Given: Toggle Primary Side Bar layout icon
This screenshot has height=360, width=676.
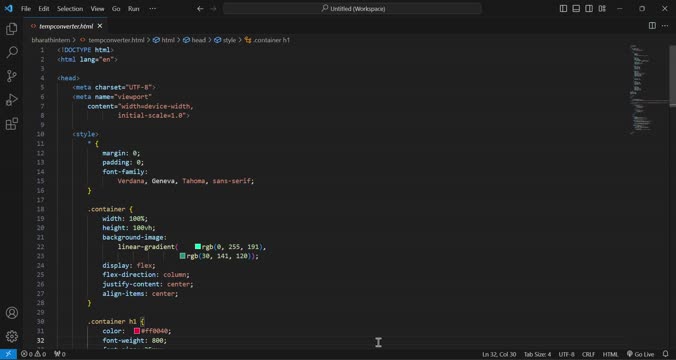Looking at the screenshot, I should point(563,9).
